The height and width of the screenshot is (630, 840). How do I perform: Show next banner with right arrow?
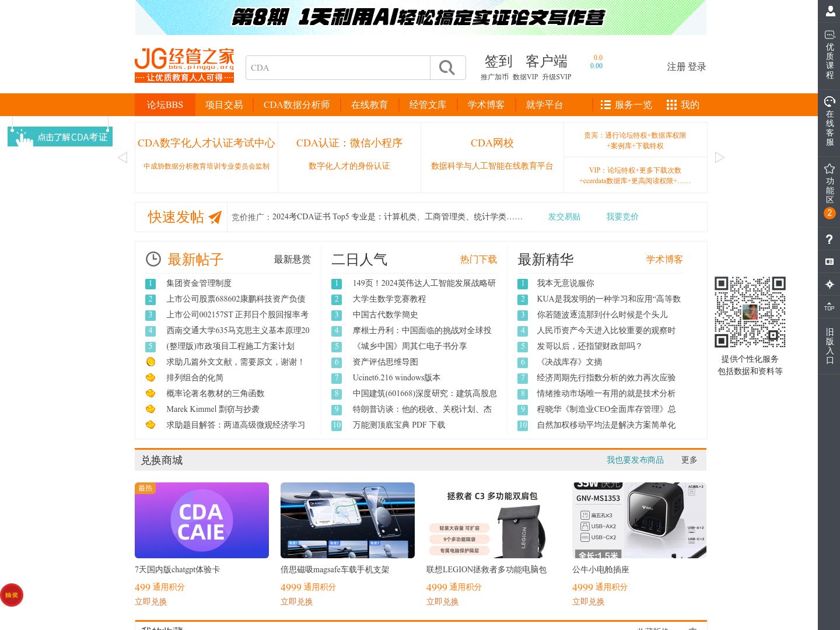point(720,157)
